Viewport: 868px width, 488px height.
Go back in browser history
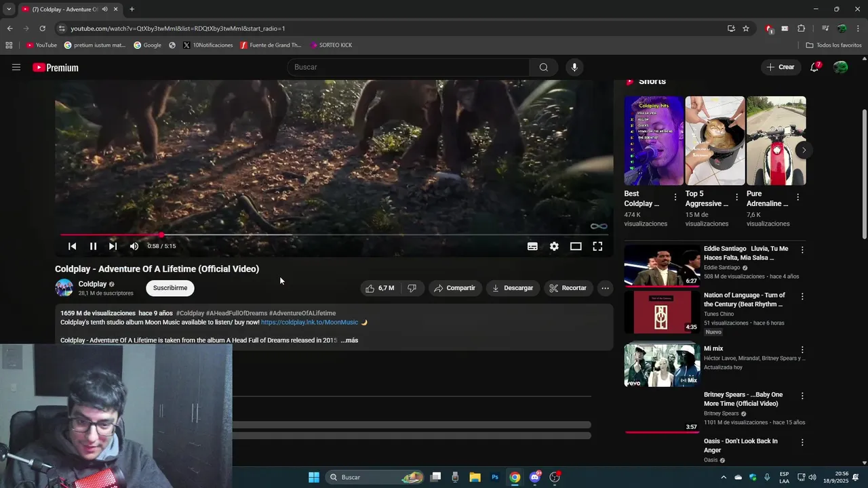(x=9, y=28)
